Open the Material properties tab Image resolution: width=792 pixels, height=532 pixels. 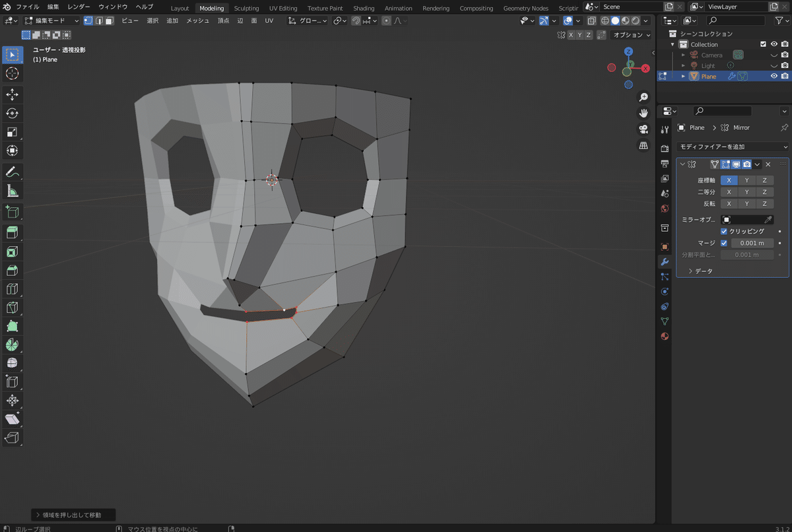click(665, 336)
